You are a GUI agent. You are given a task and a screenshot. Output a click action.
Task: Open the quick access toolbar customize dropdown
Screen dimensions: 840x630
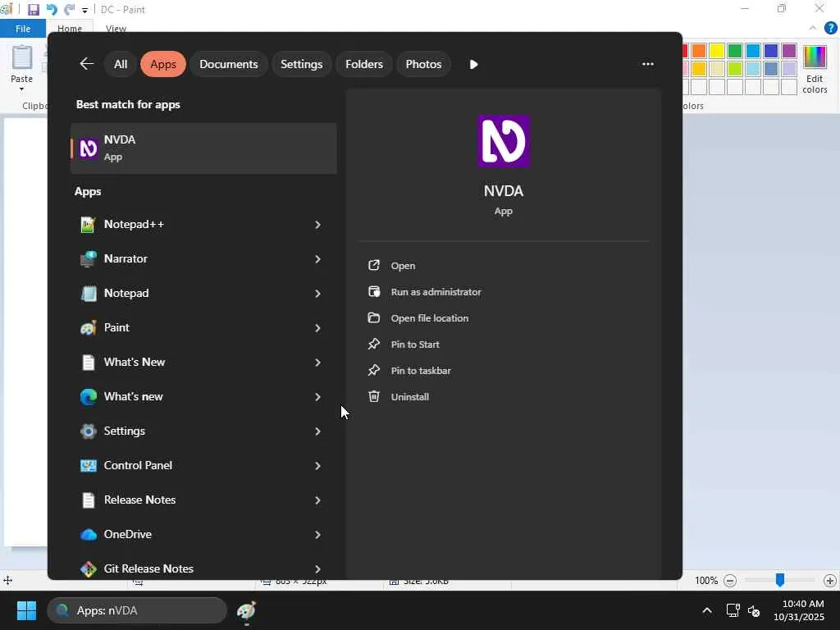click(84, 10)
